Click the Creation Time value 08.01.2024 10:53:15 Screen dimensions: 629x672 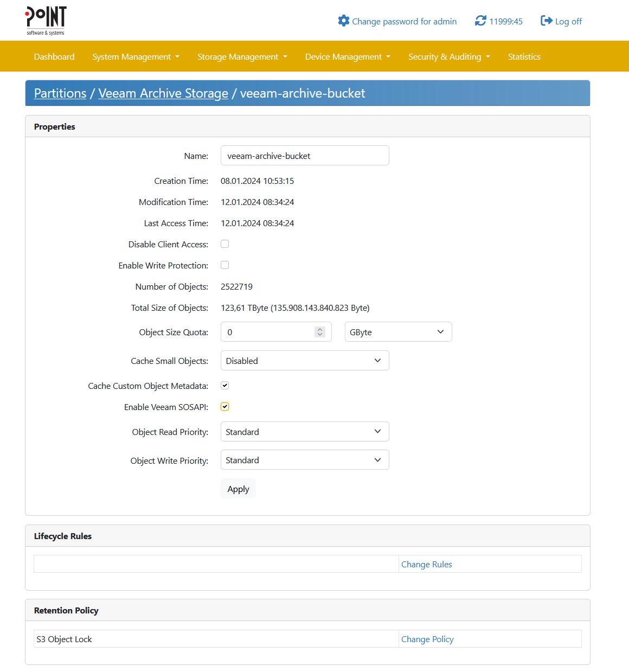pos(257,181)
